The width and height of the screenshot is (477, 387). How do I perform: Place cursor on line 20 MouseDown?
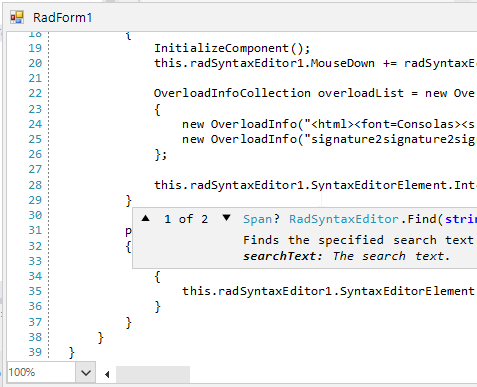[342, 63]
